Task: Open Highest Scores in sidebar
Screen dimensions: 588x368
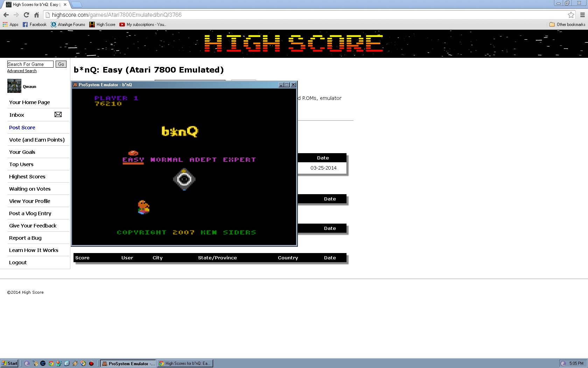Action: [x=27, y=177]
